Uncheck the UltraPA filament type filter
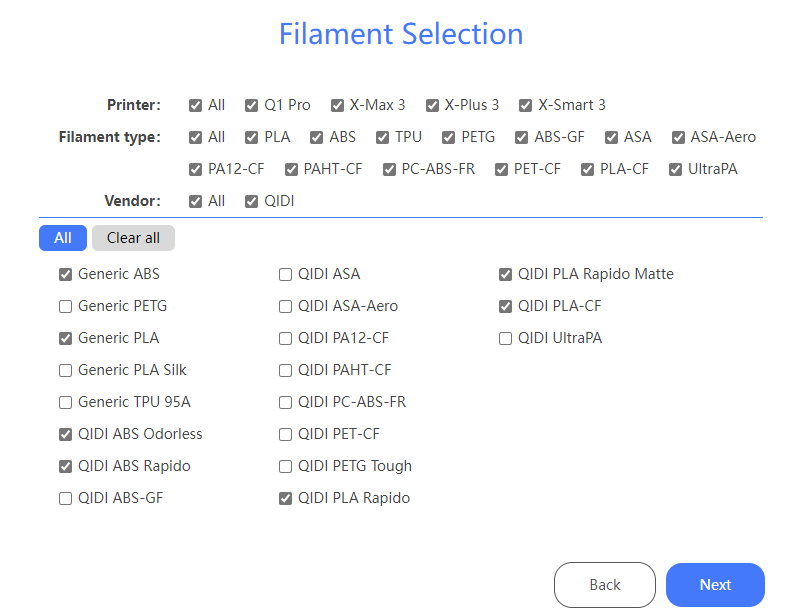Image resolution: width=800 pixels, height=614 pixels. click(x=676, y=169)
